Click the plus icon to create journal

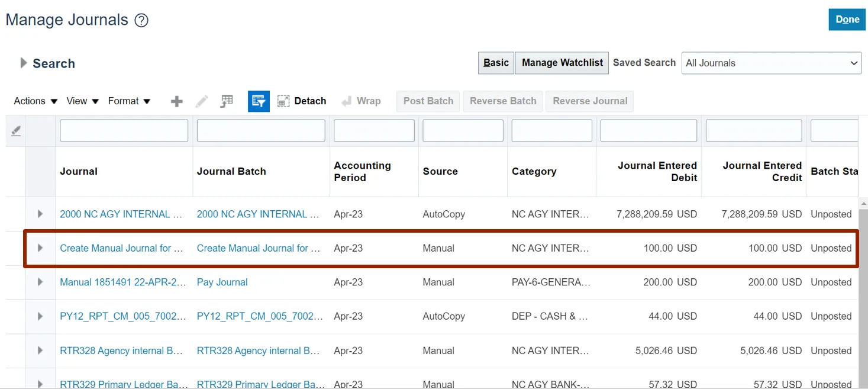click(x=176, y=101)
